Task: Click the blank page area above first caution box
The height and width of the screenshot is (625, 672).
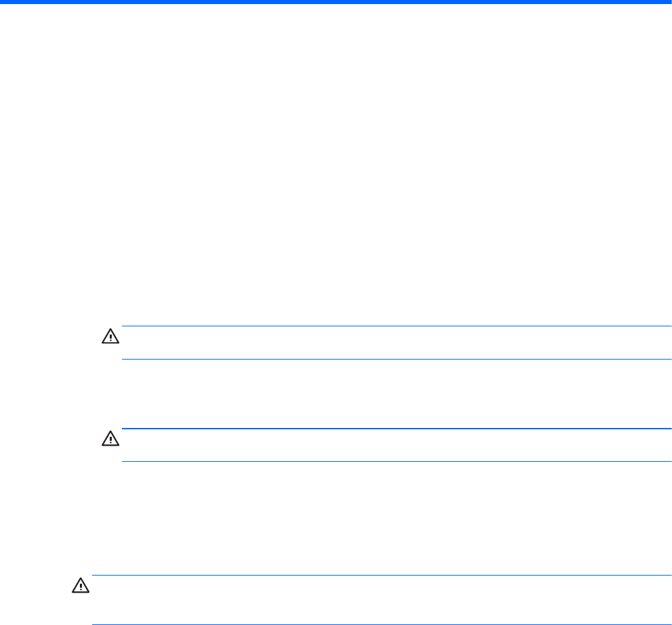Action: (336, 169)
